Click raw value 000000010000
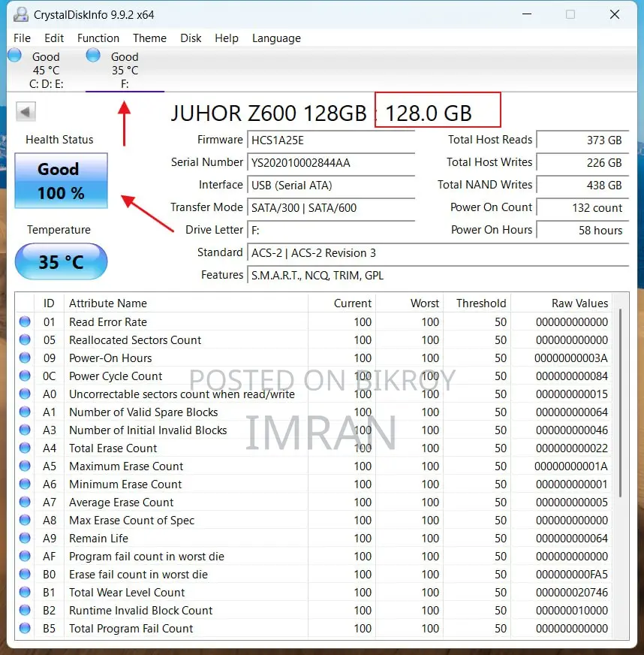Image resolution: width=644 pixels, height=655 pixels. 572,610
